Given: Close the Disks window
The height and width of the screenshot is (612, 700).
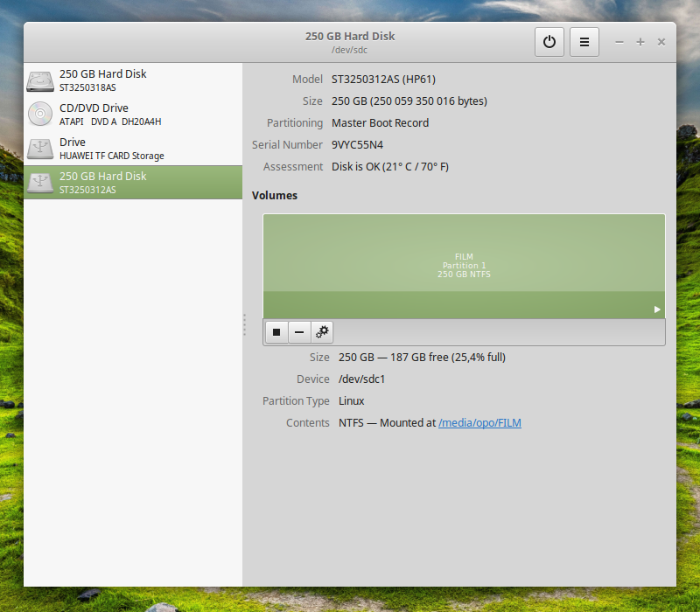Looking at the screenshot, I should tap(661, 42).
